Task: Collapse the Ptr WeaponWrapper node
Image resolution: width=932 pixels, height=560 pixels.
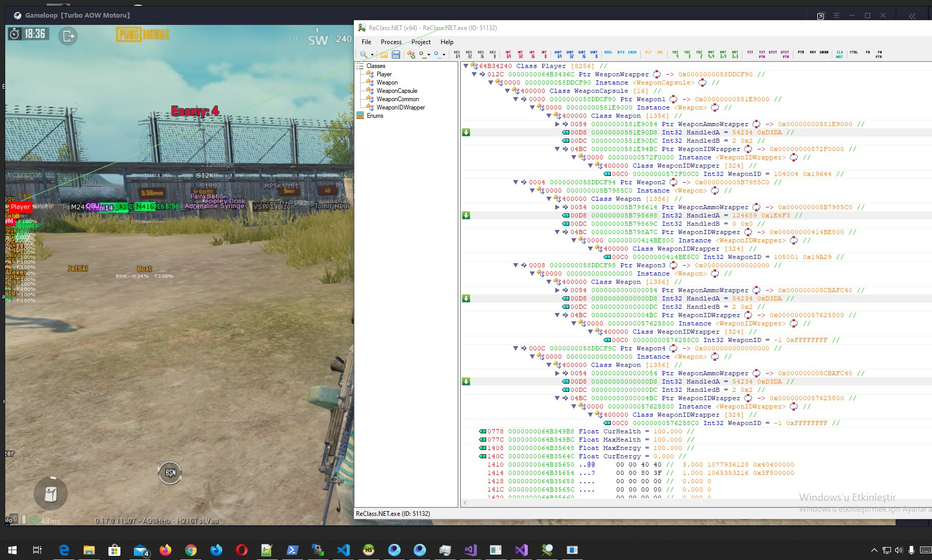Action: click(474, 74)
